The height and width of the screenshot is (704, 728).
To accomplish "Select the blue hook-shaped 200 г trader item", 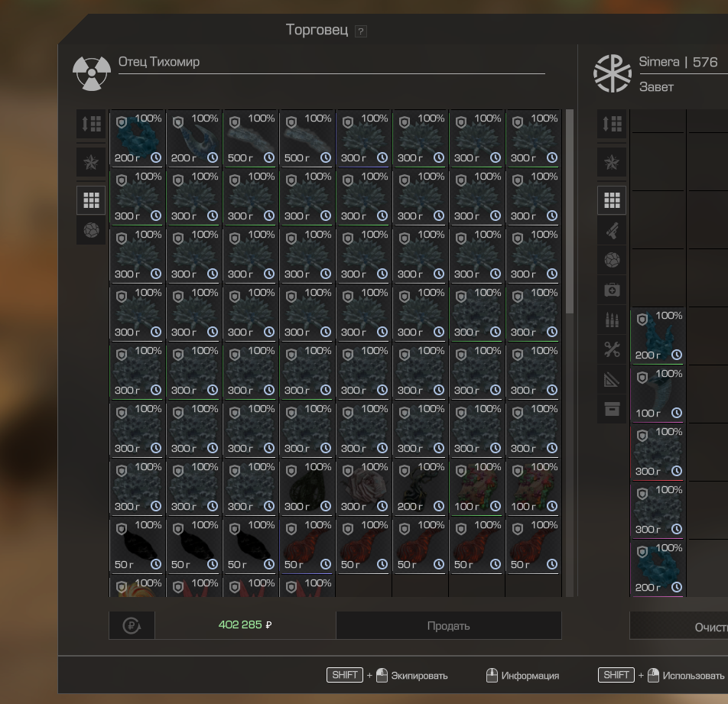I will (x=194, y=138).
